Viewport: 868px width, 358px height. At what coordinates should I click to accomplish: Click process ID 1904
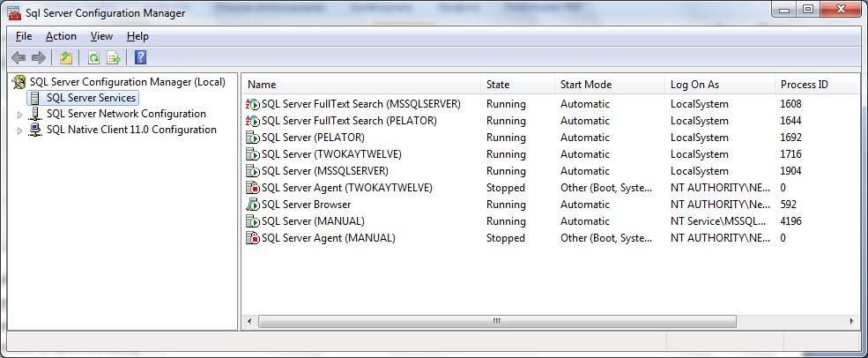791,171
